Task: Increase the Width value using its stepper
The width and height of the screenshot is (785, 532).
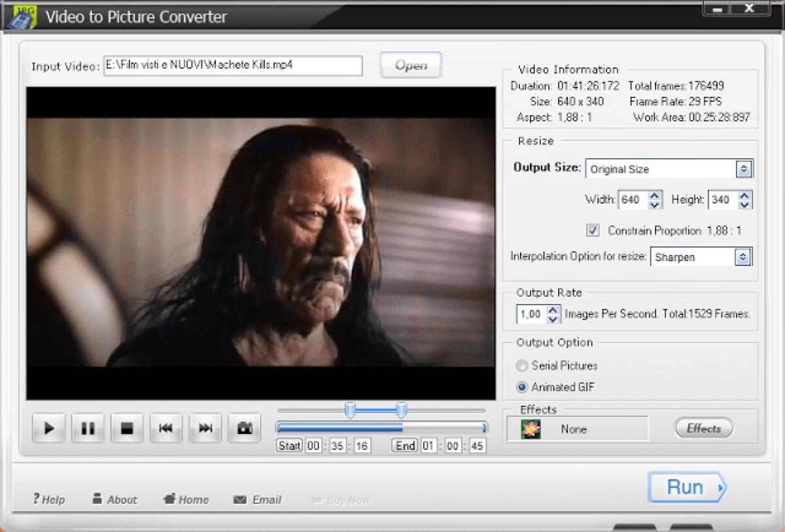Action: (654, 196)
